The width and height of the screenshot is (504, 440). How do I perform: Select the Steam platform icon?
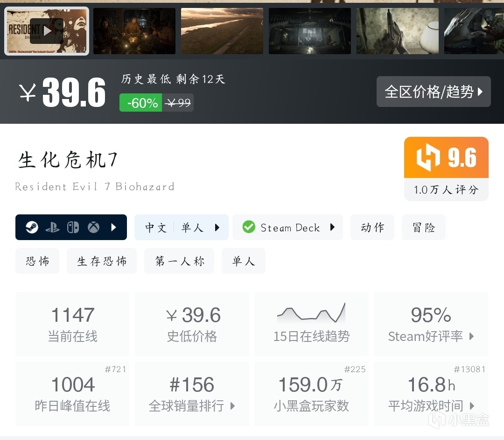click(x=32, y=227)
